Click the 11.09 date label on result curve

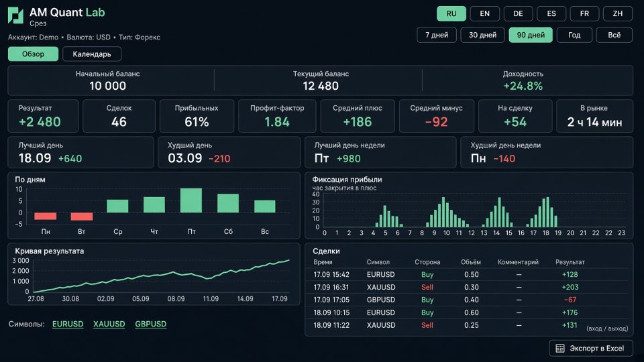click(211, 299)
